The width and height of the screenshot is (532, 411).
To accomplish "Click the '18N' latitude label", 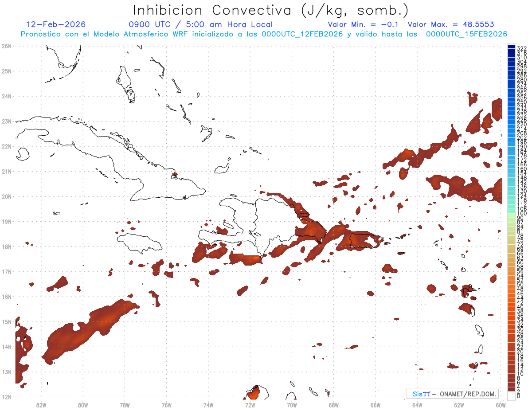I will [x=7, y=247].
